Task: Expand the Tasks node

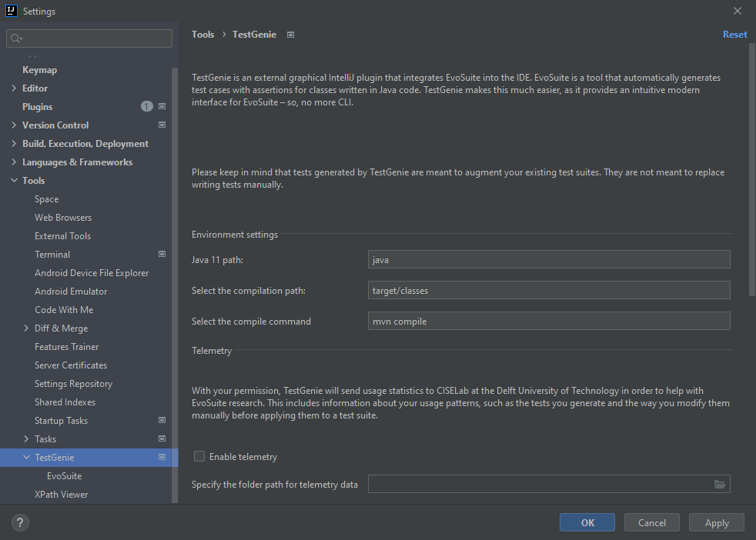Action: click(x=26, y=438)
